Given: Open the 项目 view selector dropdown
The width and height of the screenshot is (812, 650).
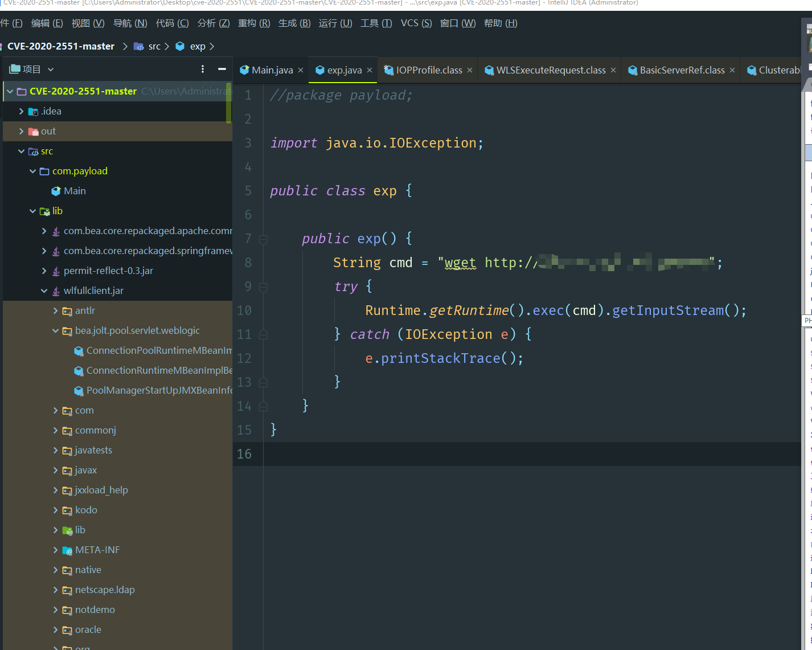Looking at the screenshot, I should 32,69.
